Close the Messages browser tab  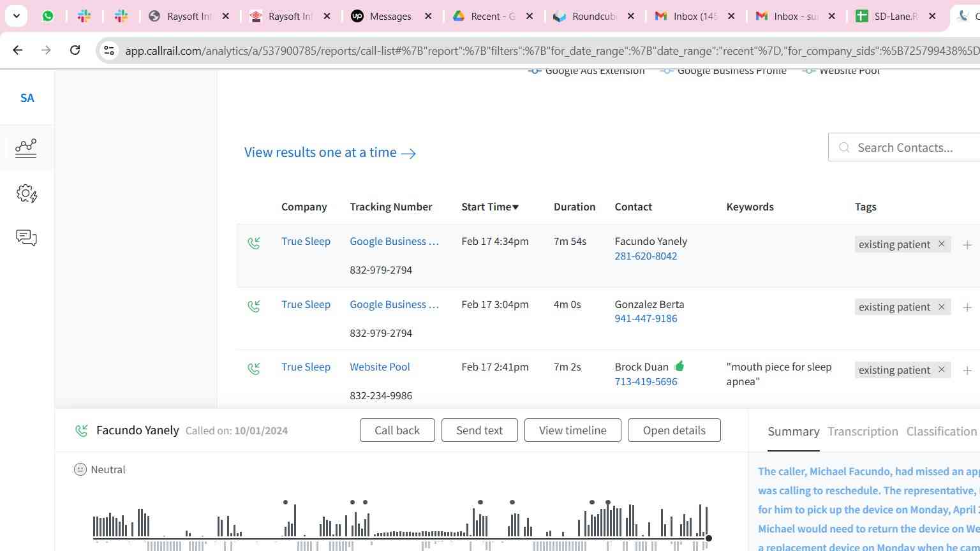pyautogui.click(x=428, y=16)
